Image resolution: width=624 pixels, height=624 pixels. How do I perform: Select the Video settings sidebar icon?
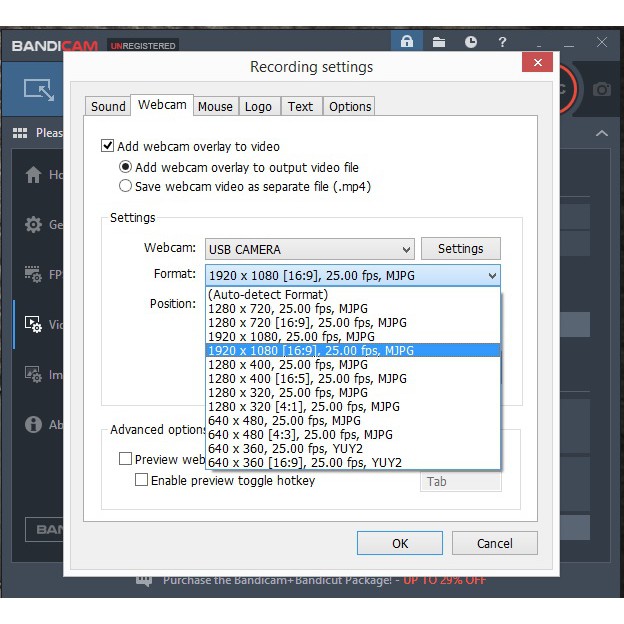(x=33, y=324)
